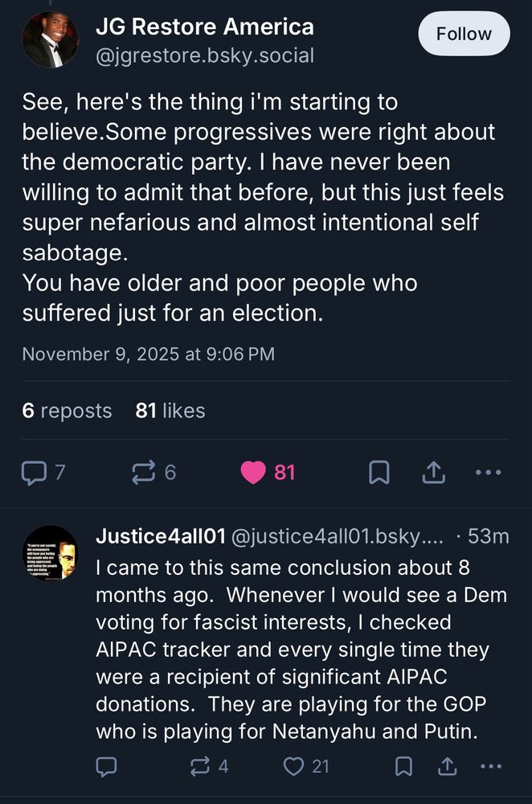Click the repost icon on Justice4all01's reply
The image size is (532, 804).
tap(200, 767)
